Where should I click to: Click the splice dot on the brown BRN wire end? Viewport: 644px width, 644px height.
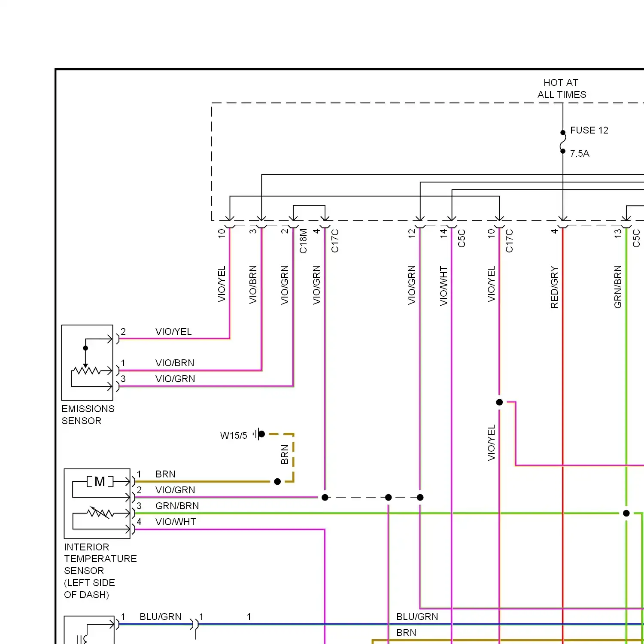[277, 482]
